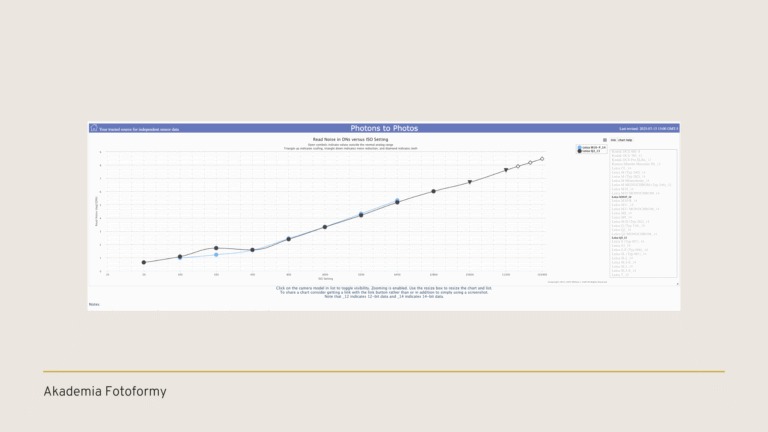Open the hamburger menu icon above the legend
Viewport: 768px width, 432px height.
(606, 139)
